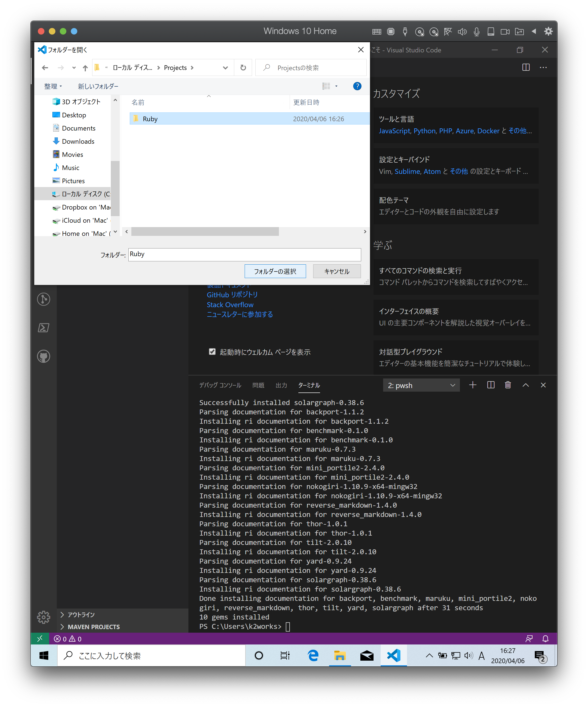Open notifications bell in status bar

tap(545, 639)
